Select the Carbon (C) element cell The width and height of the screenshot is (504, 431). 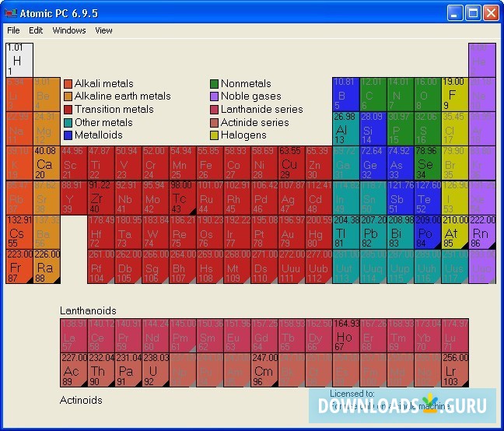pos(373,94)
